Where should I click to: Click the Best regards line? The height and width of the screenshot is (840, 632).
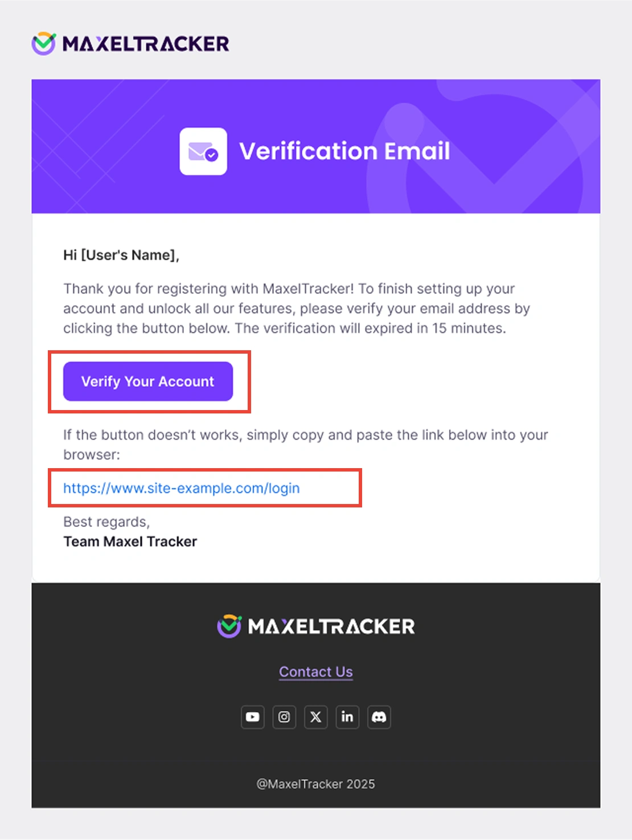pos(106,522)
